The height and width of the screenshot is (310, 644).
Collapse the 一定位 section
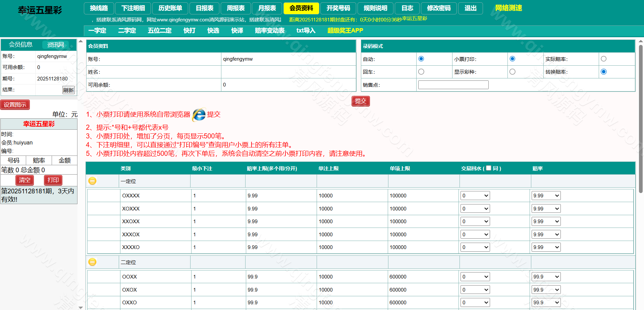click(x=92, y=181)
